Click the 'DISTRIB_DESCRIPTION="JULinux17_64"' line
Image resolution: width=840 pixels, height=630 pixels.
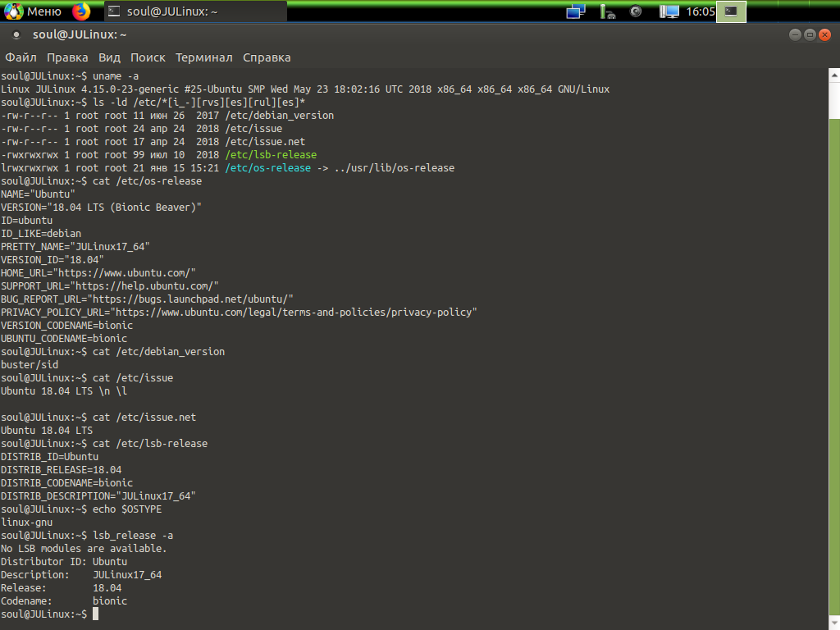[x=98, y=496]
